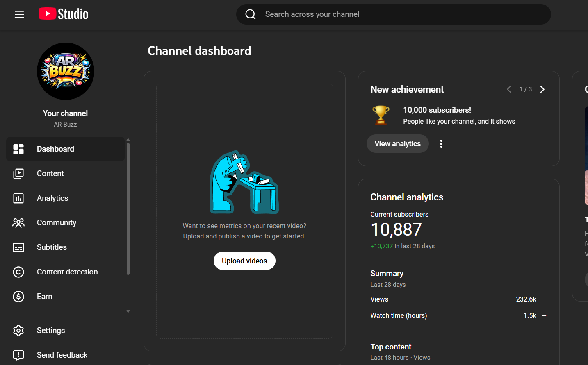Open Settings from the sidebar
The height and width of the screenshot is (365, 588).
[51, 331]
